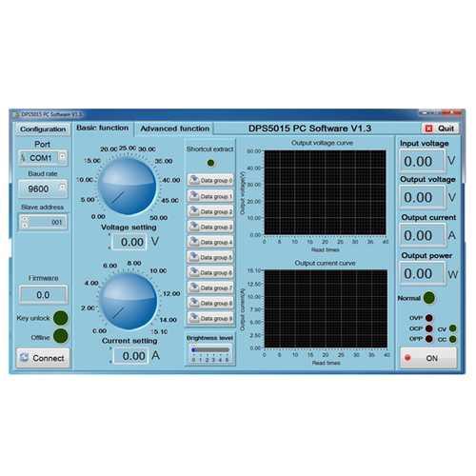The image size is (476, 476).
Task: Click the Output current readout
Action: tap(422, 235)
